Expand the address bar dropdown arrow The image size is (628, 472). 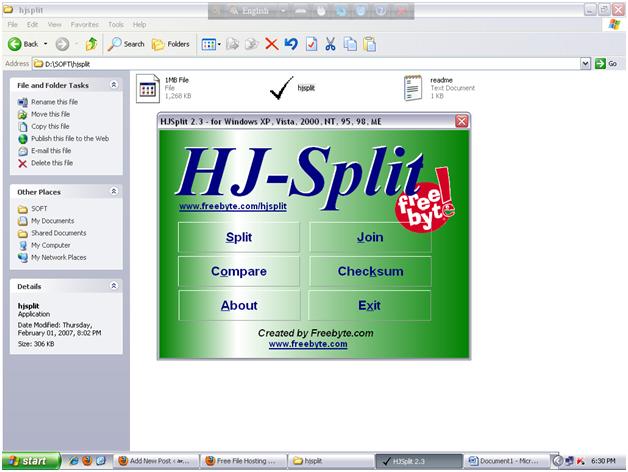(x=585, y=64)
